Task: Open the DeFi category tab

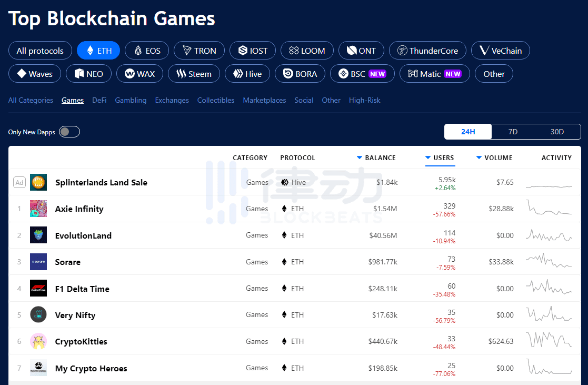Action: tap(99, 100)
